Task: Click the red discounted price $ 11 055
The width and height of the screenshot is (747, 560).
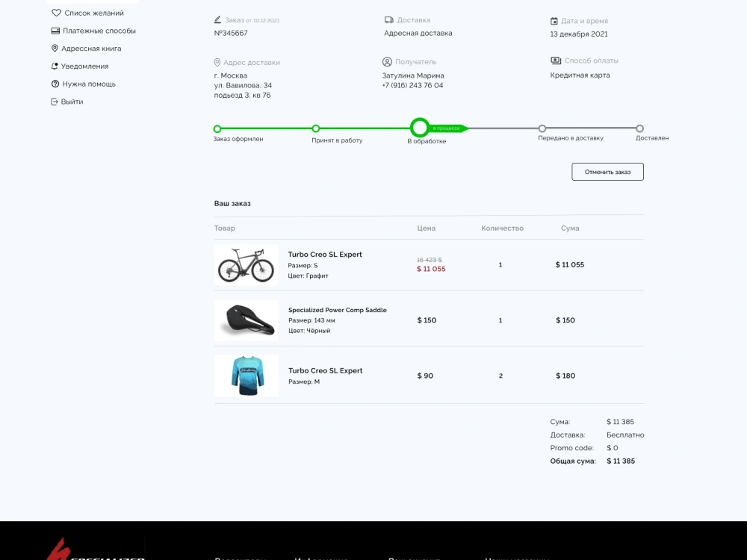Action: (x=431, y=269)
